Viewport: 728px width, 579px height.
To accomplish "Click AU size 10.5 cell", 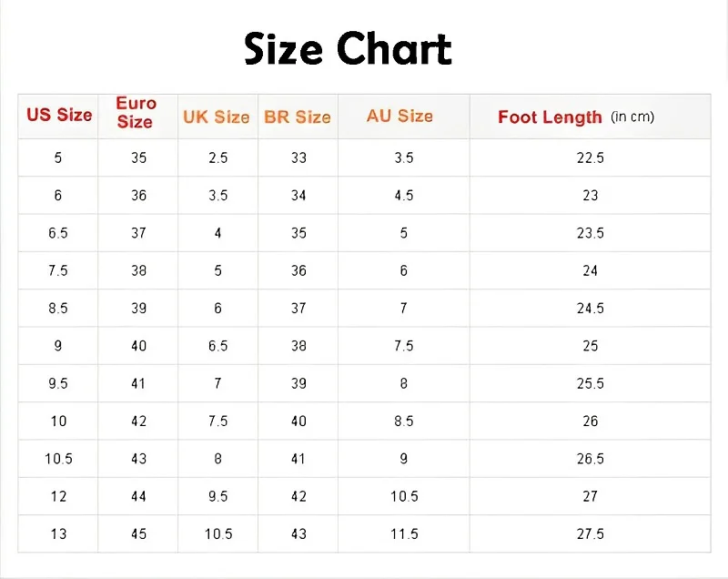I will 404,496.
